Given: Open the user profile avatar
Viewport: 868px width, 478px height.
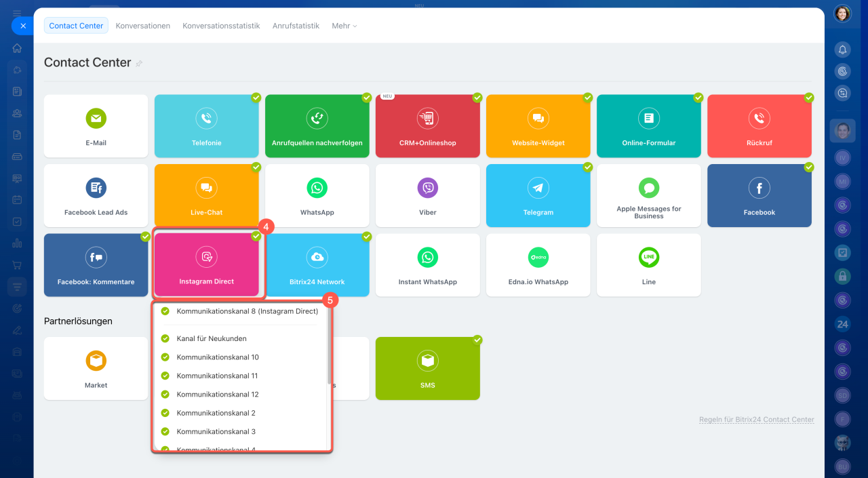Looking at the screenshot, I should 842,14.
